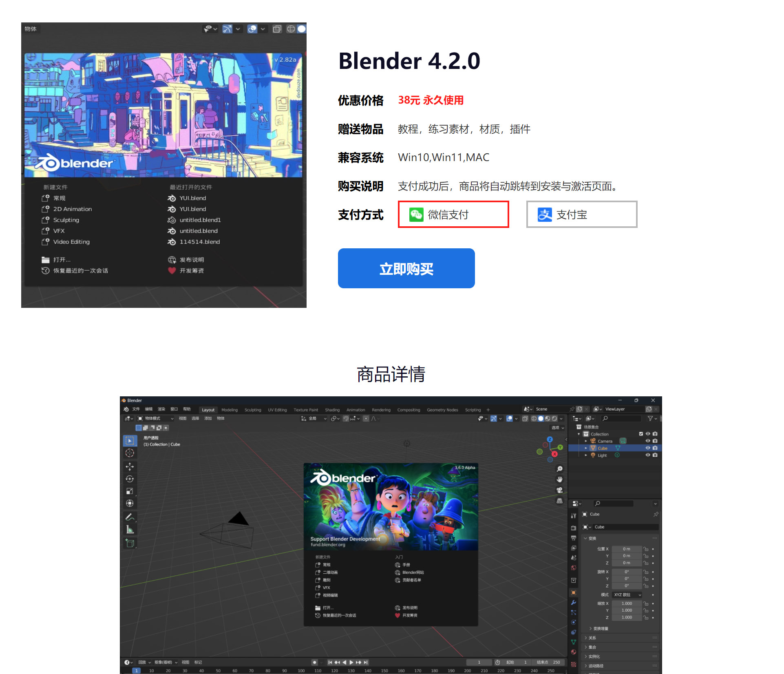Toggle snapping magnet icon
784x674 pixels.
click(346, 418)
